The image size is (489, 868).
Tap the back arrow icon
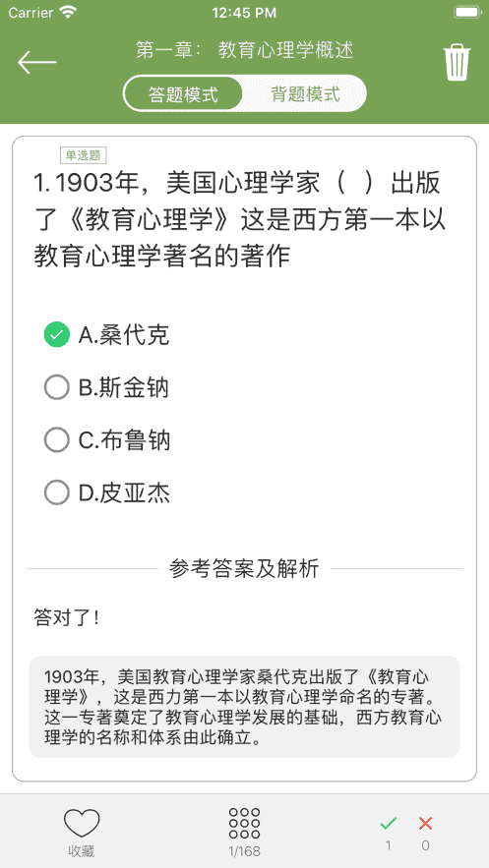pyautogui.click(x=37, y=63)
